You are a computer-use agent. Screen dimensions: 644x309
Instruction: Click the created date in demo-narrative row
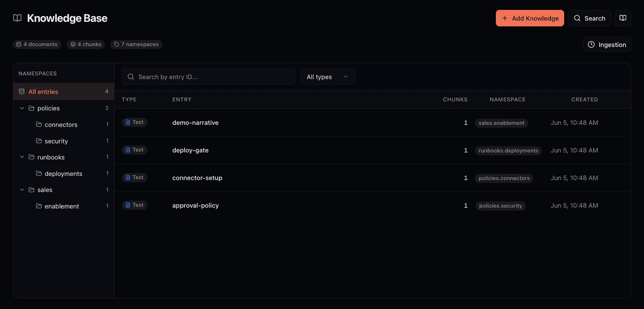click(574, 122)
